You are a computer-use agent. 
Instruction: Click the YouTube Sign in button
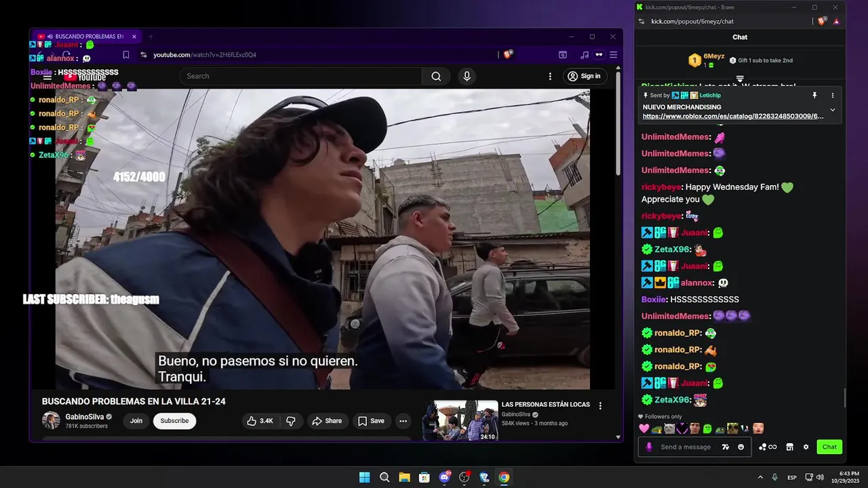pos(585,76)
